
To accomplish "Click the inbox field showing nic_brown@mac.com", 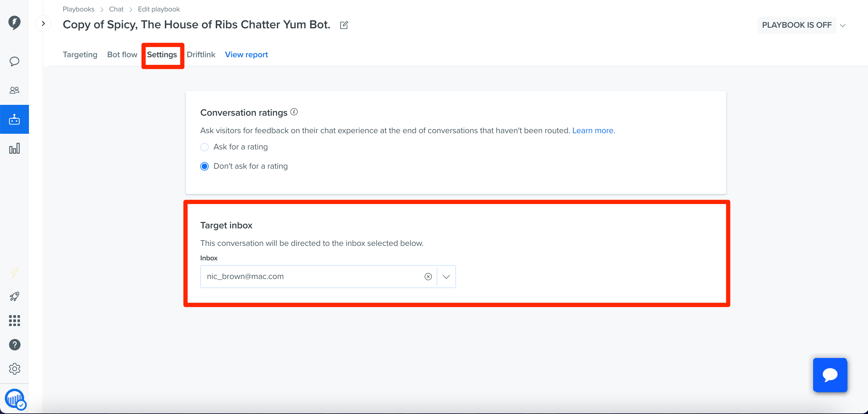I will click(x=328, y=277).
